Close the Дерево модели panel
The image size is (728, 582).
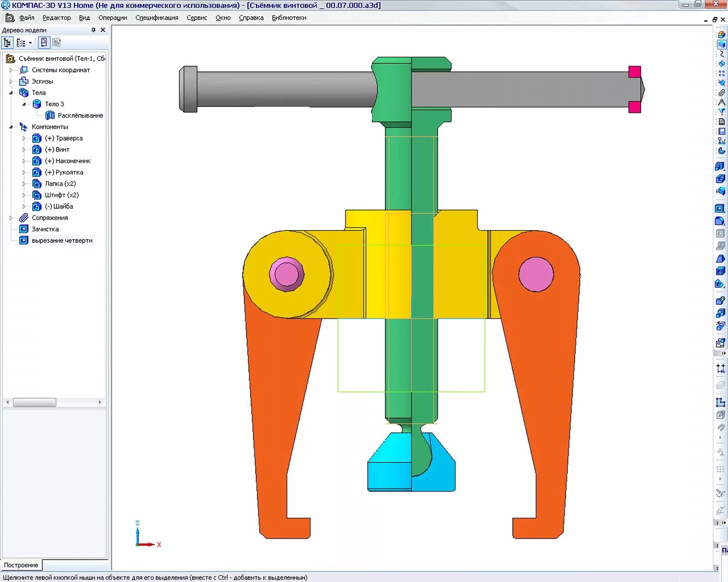click(x=103, y=30)
